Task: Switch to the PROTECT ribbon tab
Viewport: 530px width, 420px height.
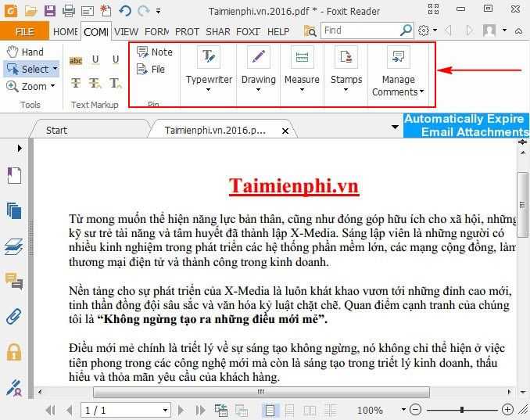Action: (x=187, y=32)
